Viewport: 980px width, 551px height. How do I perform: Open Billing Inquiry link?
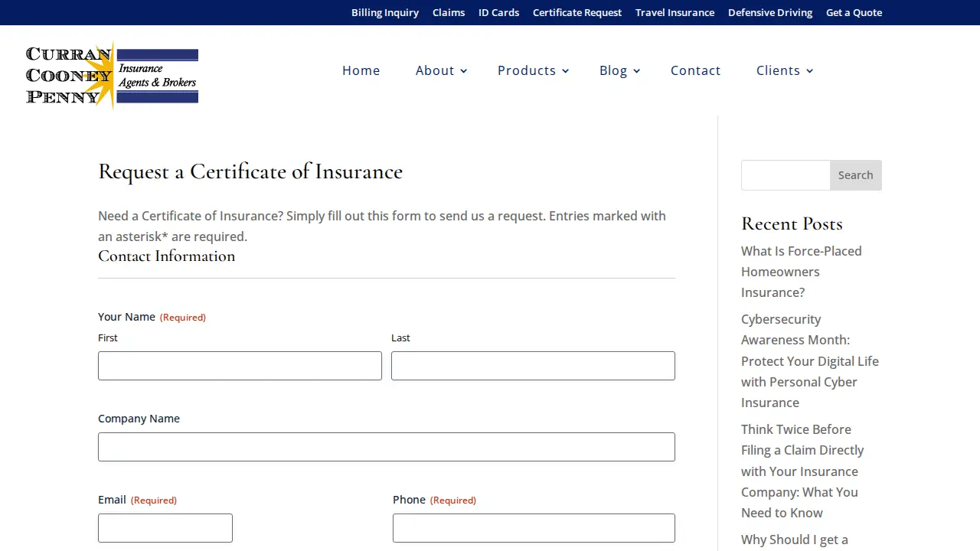point(385,12)
